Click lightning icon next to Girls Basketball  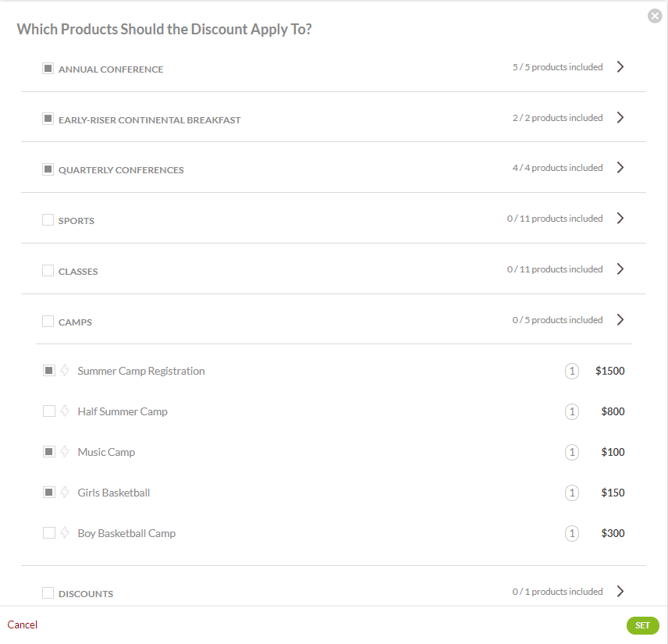click(x=66, y=493)
